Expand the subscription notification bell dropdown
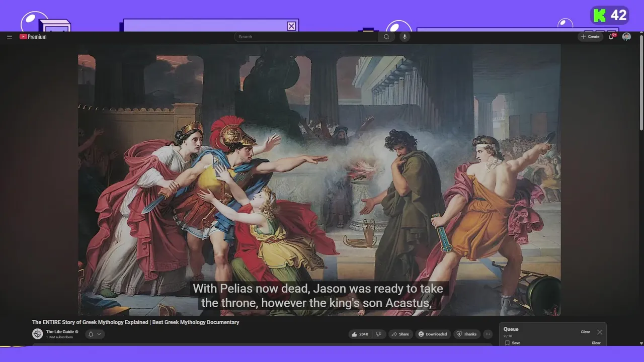This screenshot has height=362, width=644. pyautogui.click(x=95, y=334)
